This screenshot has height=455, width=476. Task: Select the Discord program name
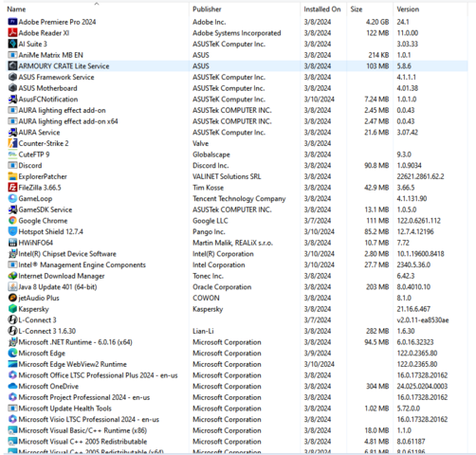coord(30,166)
